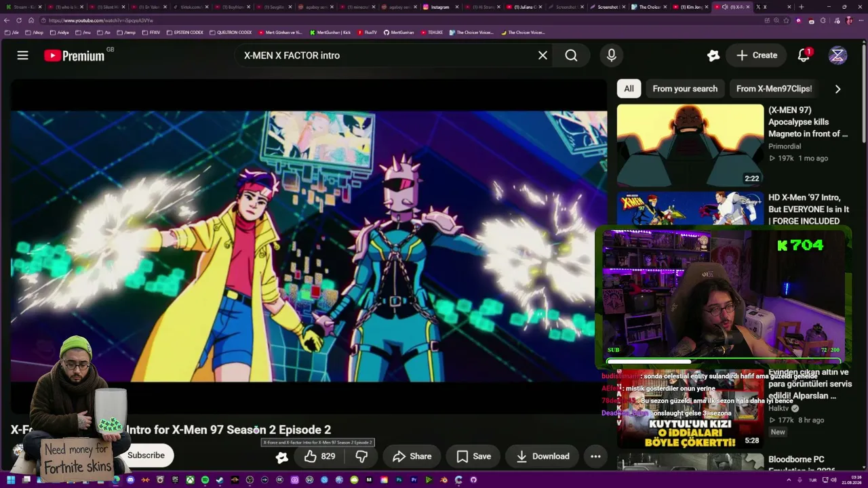This screenshot has width=868, height=488.
Task: Open Premiere Pro from the taskbar
Action: click(x=414, y=480)
